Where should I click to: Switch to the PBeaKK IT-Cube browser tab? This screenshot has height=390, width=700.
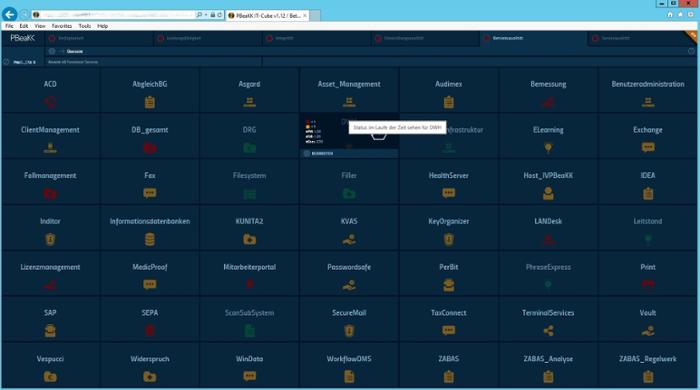267,15
